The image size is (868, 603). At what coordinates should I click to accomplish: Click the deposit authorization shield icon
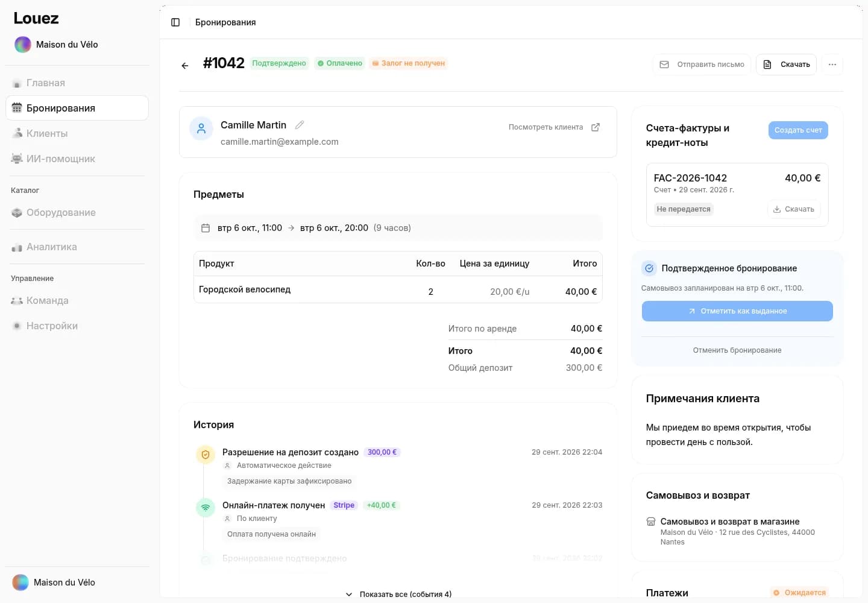click(206, 455)
